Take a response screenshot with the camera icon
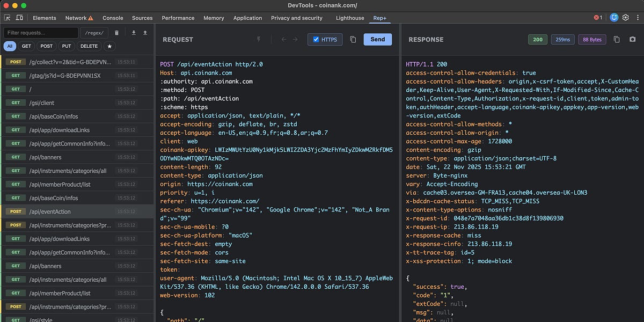The image size is (644, 322). 633,39
